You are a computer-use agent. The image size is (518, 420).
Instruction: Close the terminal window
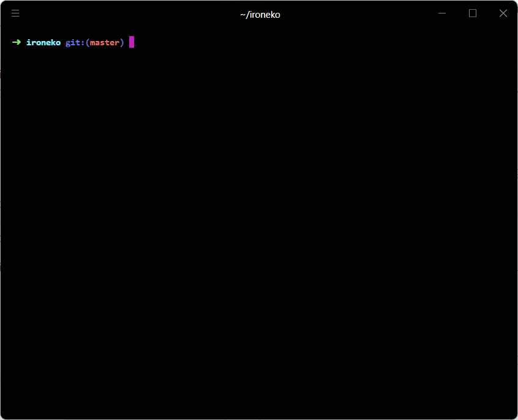pos(503,13)
